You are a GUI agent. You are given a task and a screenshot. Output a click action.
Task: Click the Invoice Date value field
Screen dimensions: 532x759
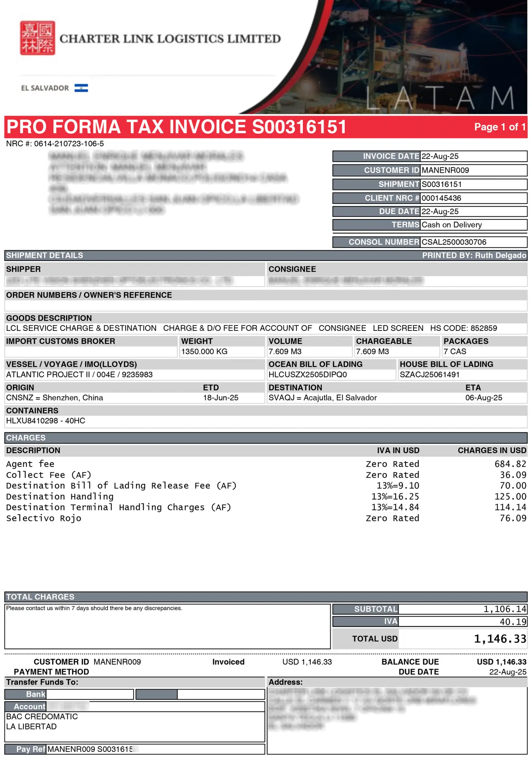[x=473, y=156]
